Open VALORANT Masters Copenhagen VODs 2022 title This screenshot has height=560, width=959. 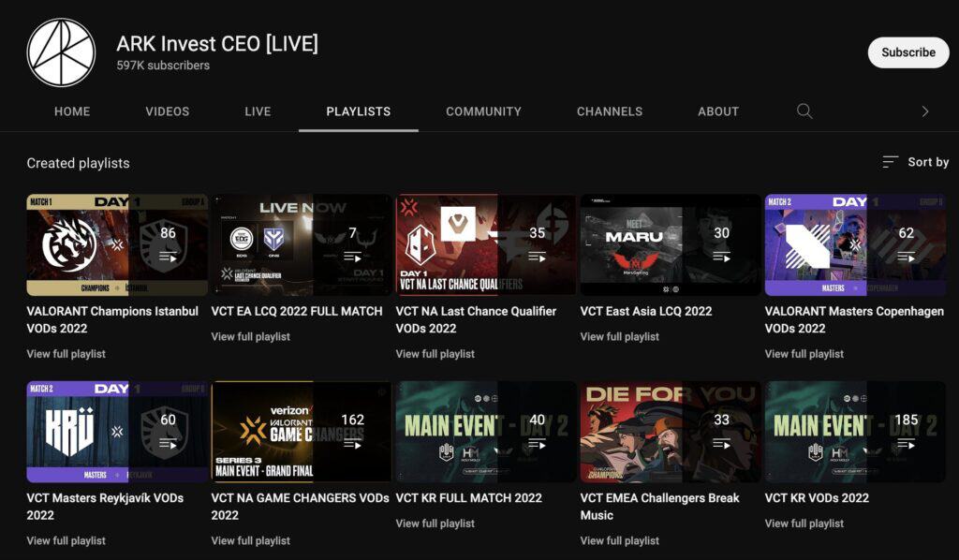(854, 319)
